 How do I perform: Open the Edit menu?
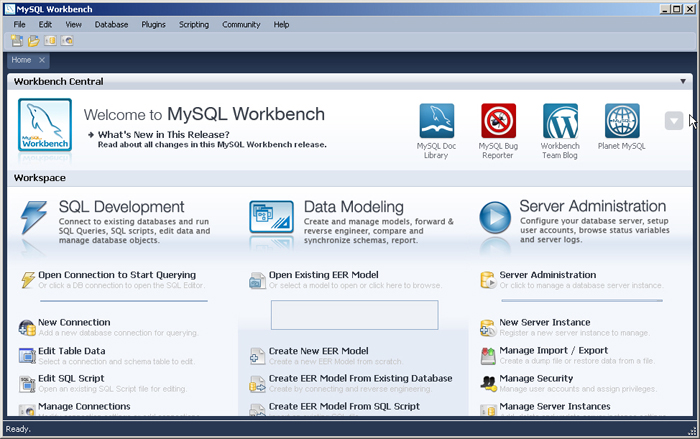pos(45,25)
